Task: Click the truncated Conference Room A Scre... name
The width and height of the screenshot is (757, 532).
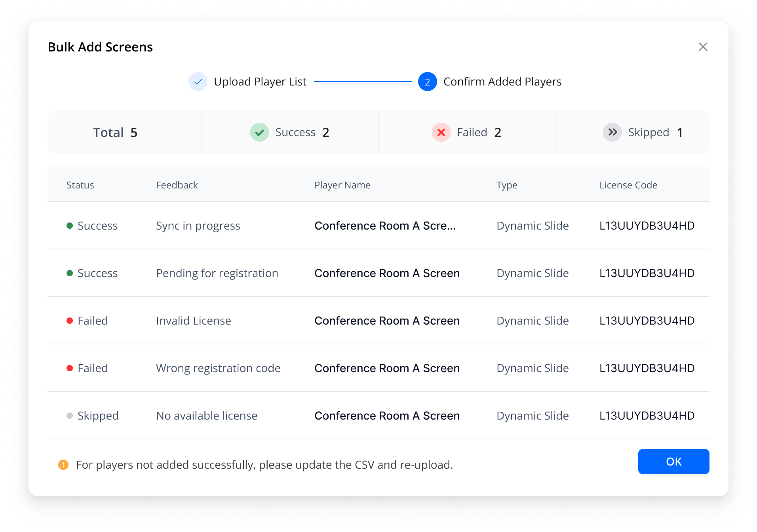Action: pyautogui.click(x=385, y=226)
